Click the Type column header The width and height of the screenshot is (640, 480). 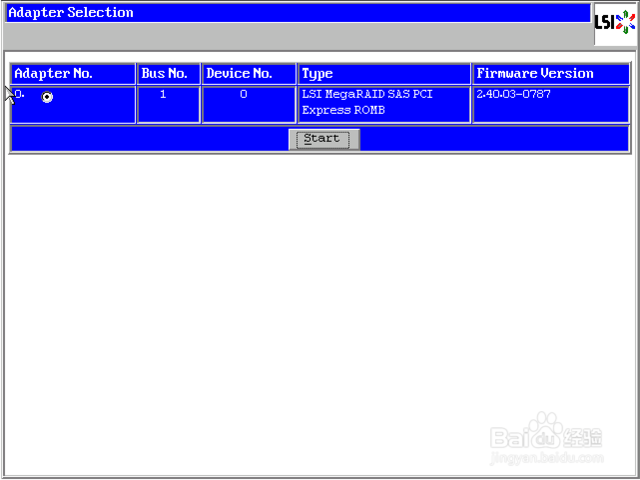pyautogui.click(x=384, y=74)
